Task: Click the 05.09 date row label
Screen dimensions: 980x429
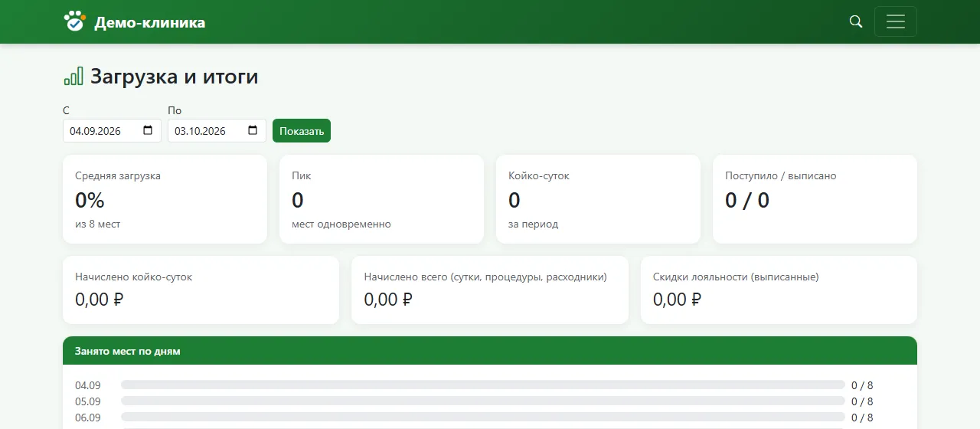Action: (88, 401)
